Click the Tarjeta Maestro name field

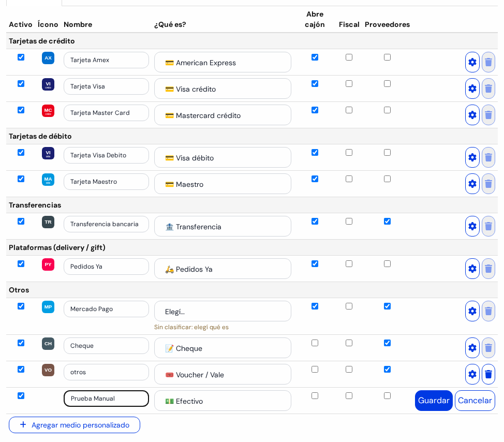click(x=107, y=182)
